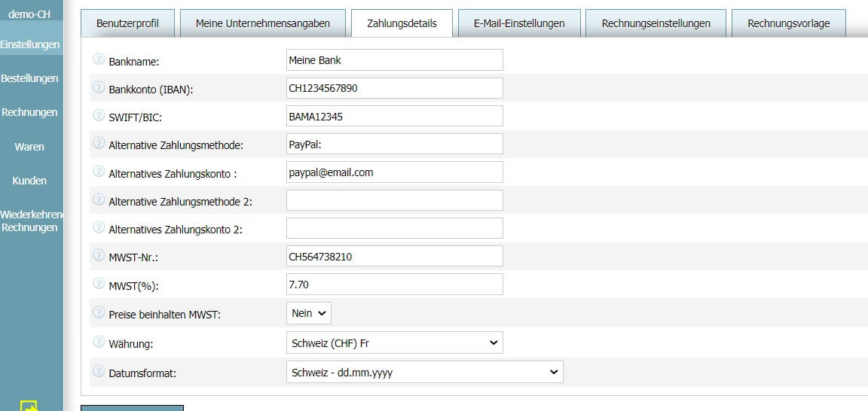868x411 pixels.
Task: Focus the MWST-Nr. input field
Action: tap(395, 256)
